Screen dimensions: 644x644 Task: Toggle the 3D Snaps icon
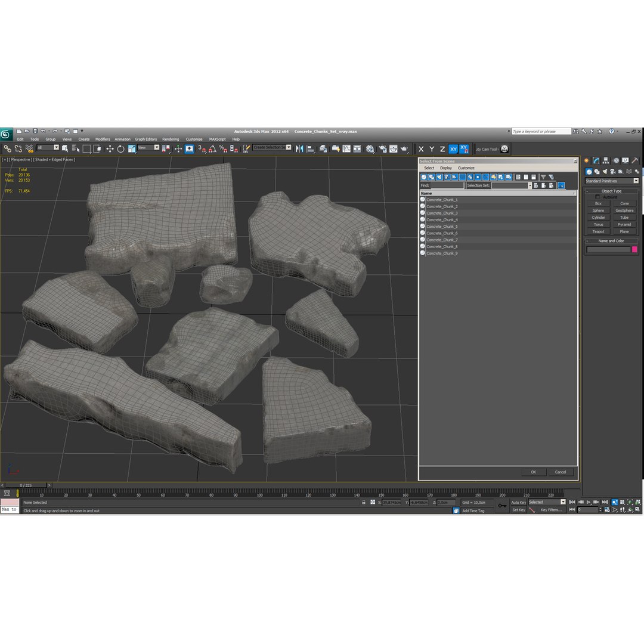tap(202, 149)
